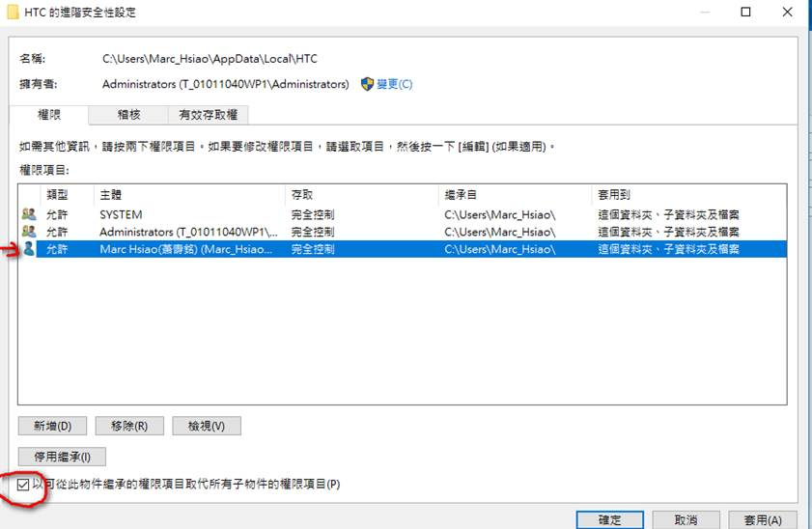
Task: Click the 停用繼承(I) button
Action: coord(62,457)
